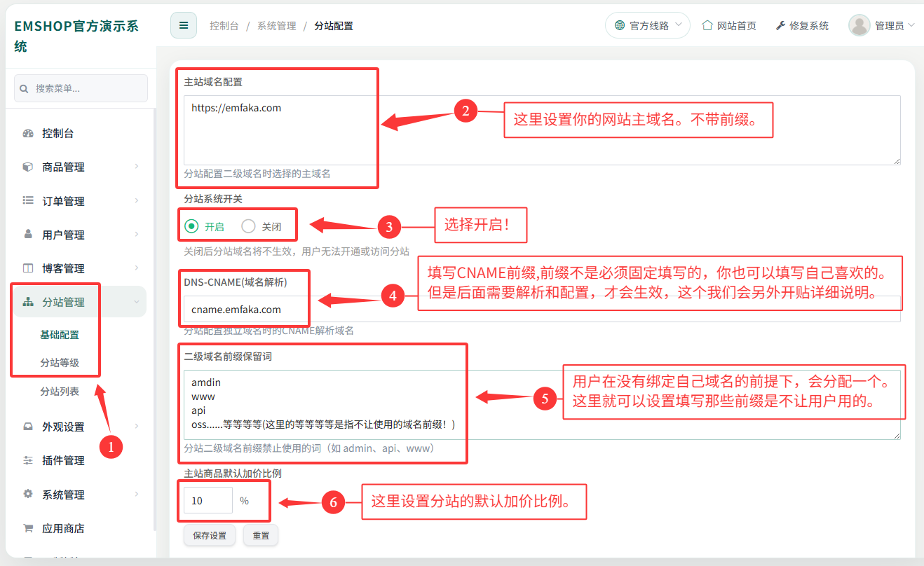Select the 博客管理 sidebar icon
Viewport: 924px width, 566px height.
tap(27, 268)
